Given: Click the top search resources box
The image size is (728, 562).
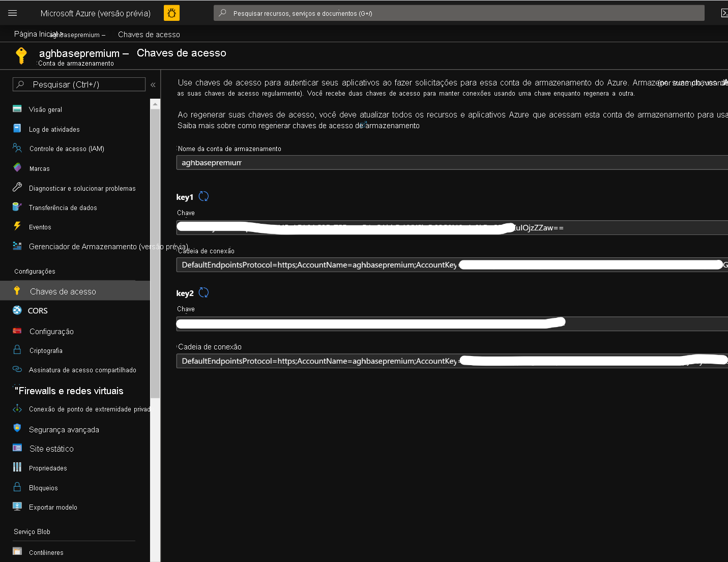Looking at the screenshot, I should pyautogui.click(x=459, y=13).
